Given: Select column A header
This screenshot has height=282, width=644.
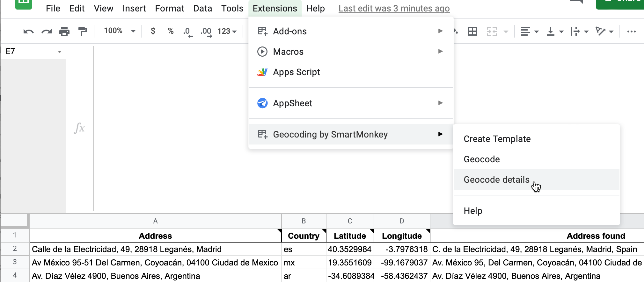Looking at the screenshot, I should 155,221.
